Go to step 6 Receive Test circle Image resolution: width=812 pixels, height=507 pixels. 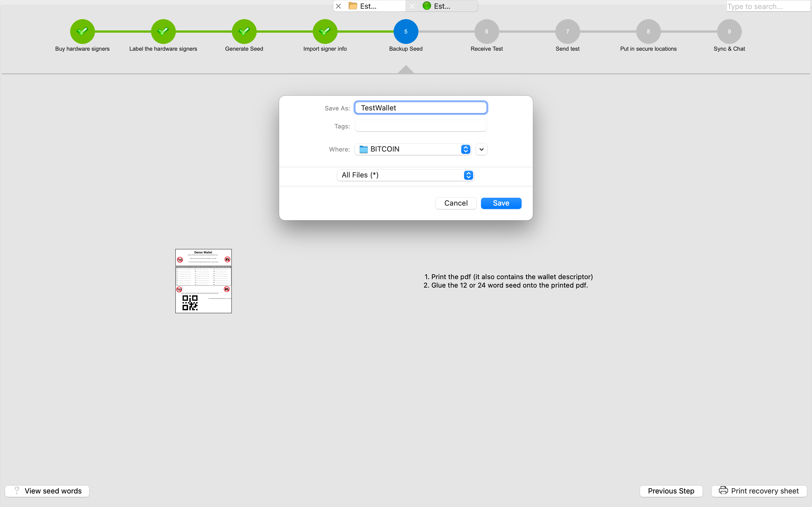point(487,32)
